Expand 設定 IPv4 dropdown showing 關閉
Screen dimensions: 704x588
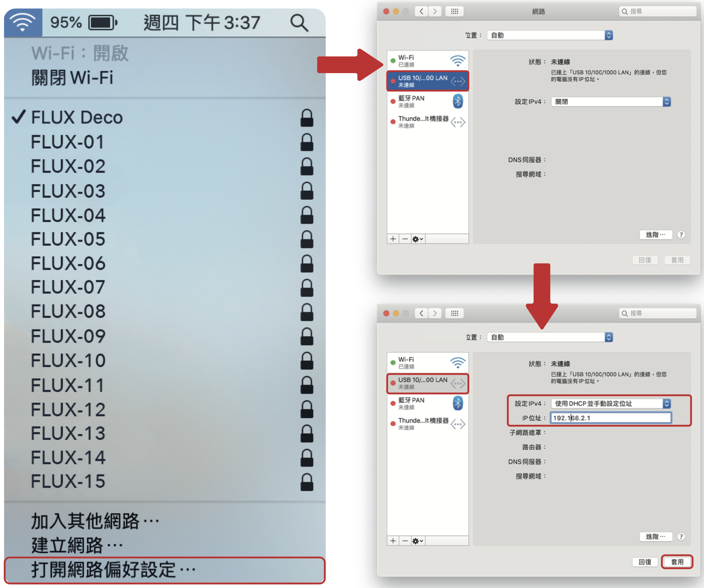coord(611,102)
